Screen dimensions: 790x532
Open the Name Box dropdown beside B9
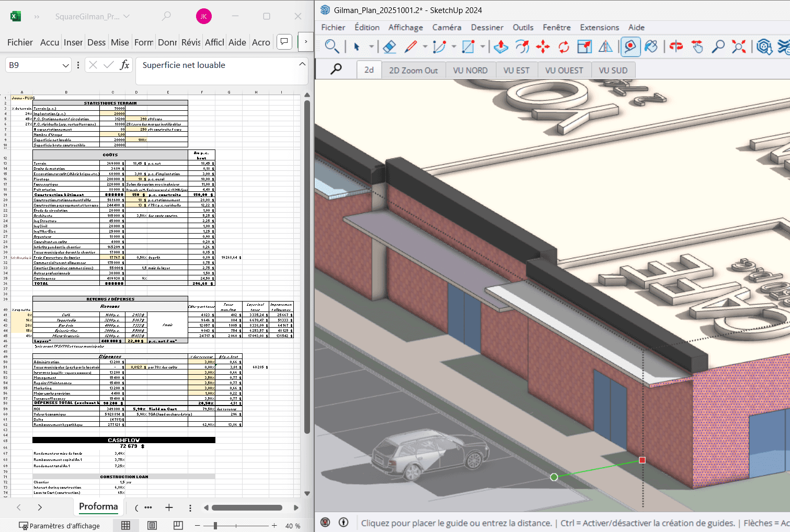pos(66,65)
